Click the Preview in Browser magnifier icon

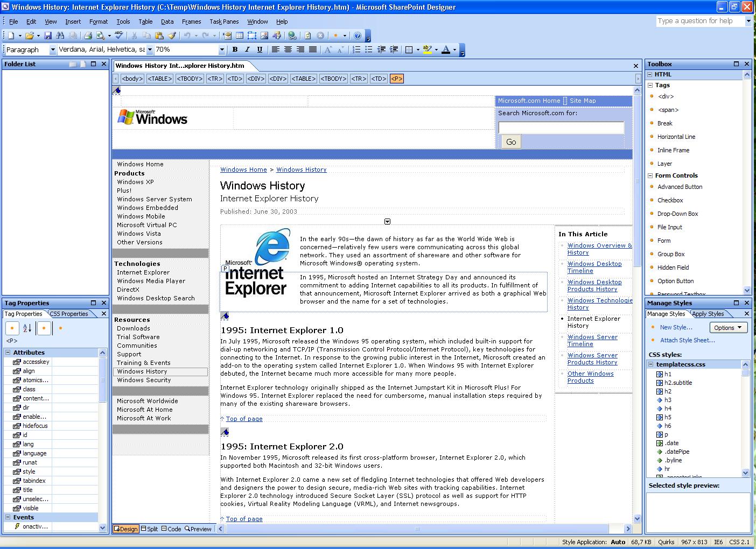[101, 36]
